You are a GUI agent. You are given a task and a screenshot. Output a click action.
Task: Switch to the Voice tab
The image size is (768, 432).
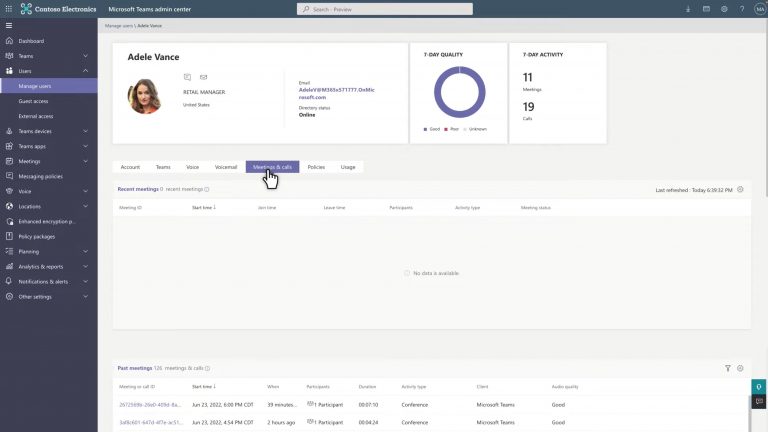click(x=192, y=167)
